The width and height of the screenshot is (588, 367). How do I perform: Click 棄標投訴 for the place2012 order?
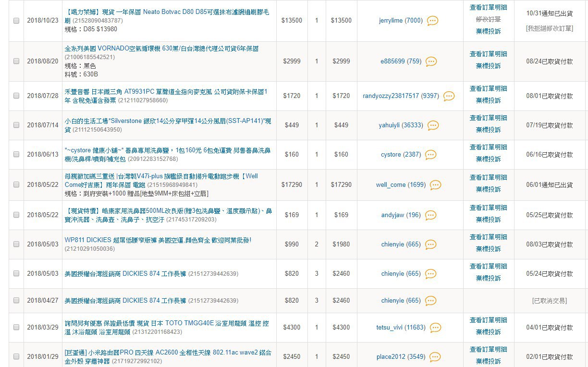point(488,362)
